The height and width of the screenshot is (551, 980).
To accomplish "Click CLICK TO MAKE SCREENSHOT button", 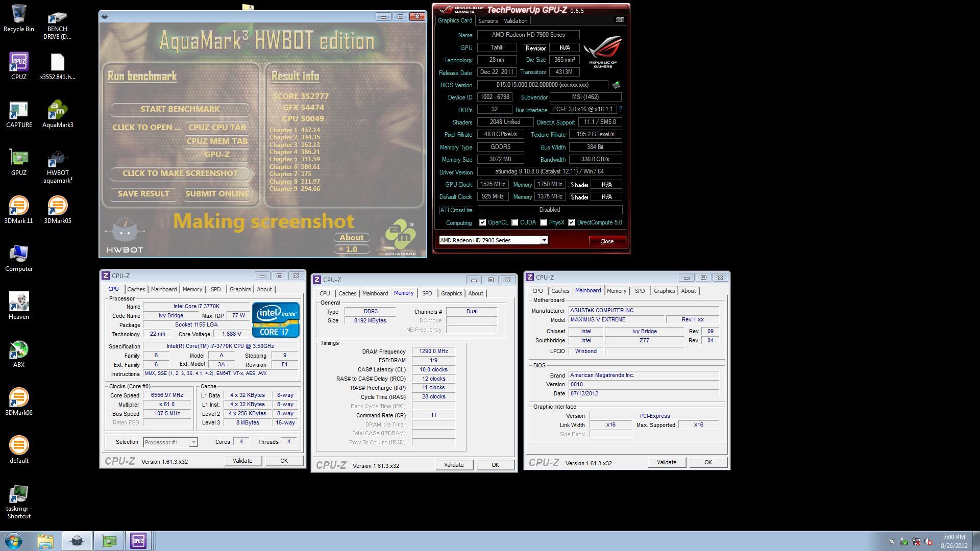I will point(180,173).
